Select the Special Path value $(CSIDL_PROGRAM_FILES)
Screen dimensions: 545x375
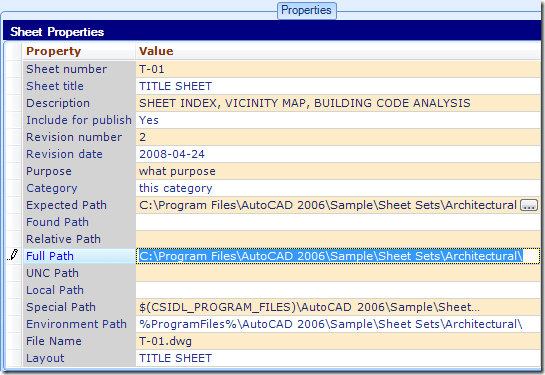click(309, 307)
